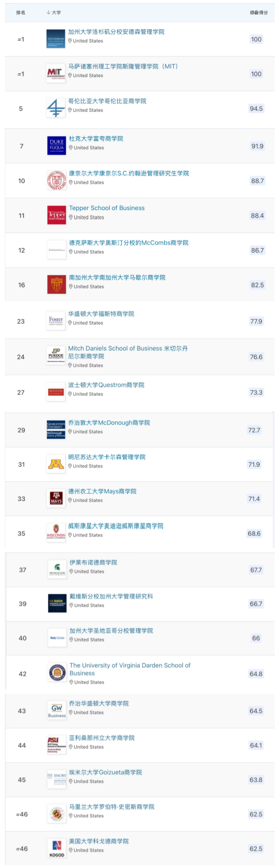Click the Emory Goizueta logo
Viewport: 280px width, 868px height.
(57, 779)
